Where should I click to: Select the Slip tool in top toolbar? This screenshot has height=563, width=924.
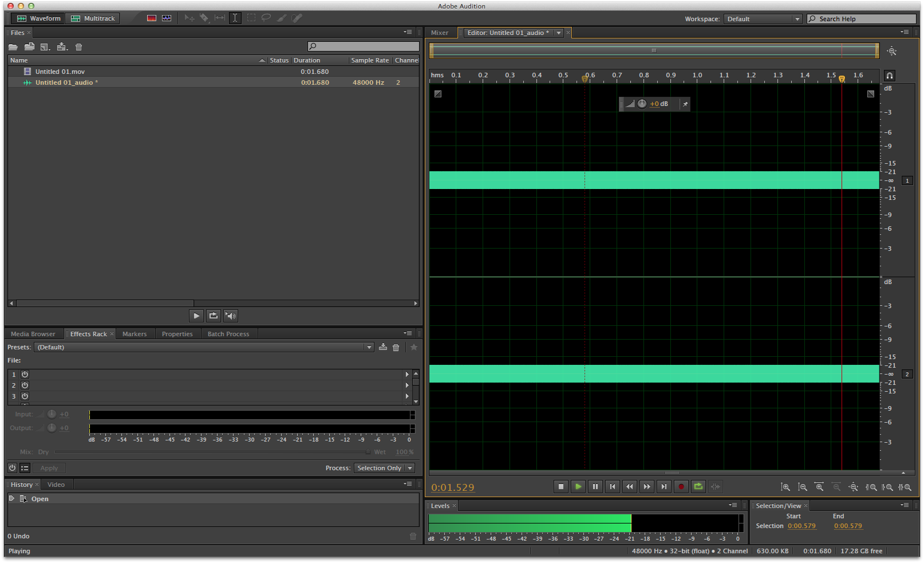pyautogui.click(x=220, y=18)
